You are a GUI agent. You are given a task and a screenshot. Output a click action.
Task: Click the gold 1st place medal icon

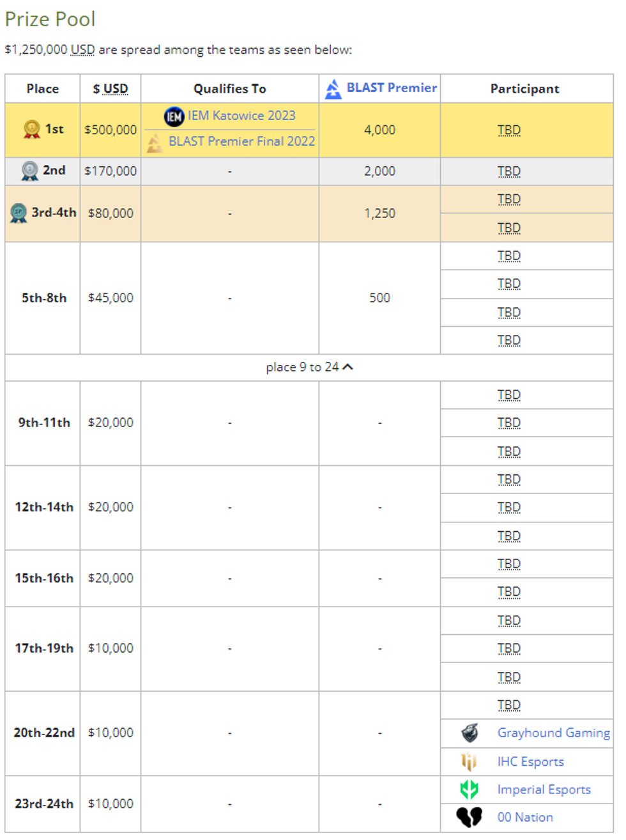click(31, 130)
